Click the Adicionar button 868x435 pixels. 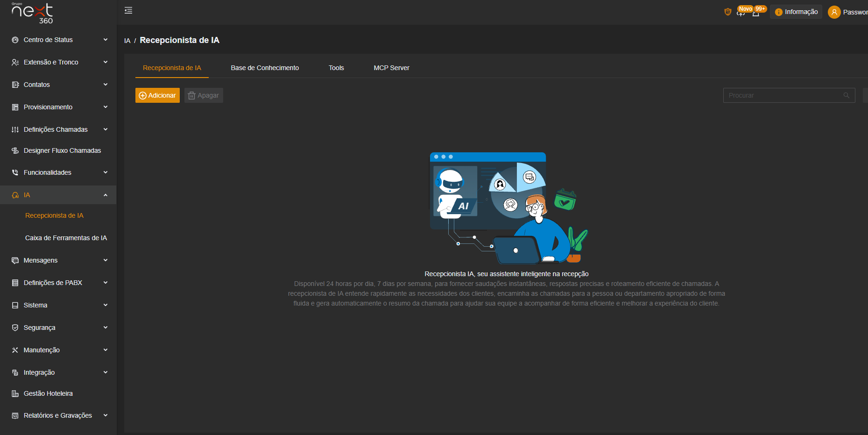tap(157, 95)
